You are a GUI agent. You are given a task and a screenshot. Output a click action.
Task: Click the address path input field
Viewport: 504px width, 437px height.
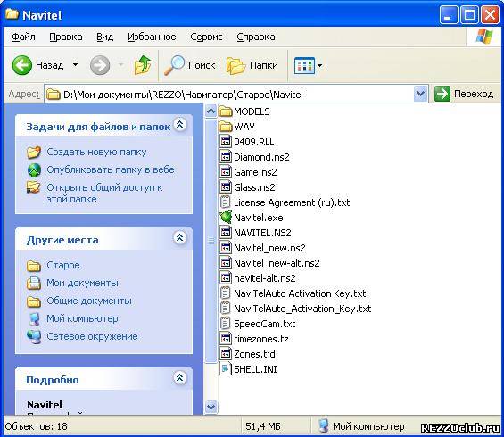click(x=228, y=95)
